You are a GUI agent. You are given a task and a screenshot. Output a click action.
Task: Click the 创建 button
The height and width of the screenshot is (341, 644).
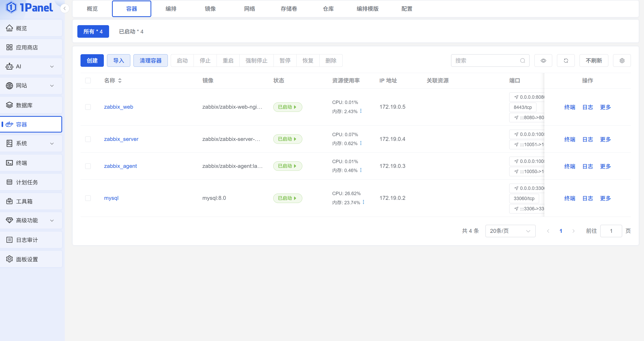[x=92, y=61]
